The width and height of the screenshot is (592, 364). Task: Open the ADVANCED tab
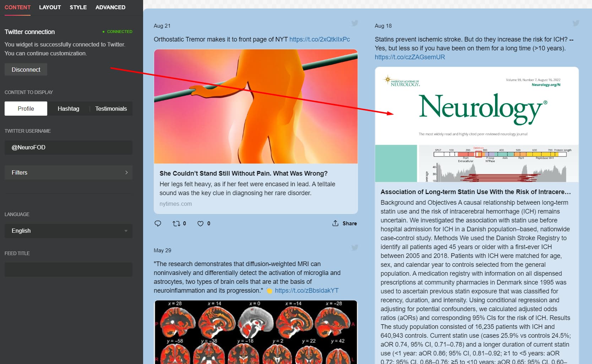pyautogui.click(x=110, y=7)
